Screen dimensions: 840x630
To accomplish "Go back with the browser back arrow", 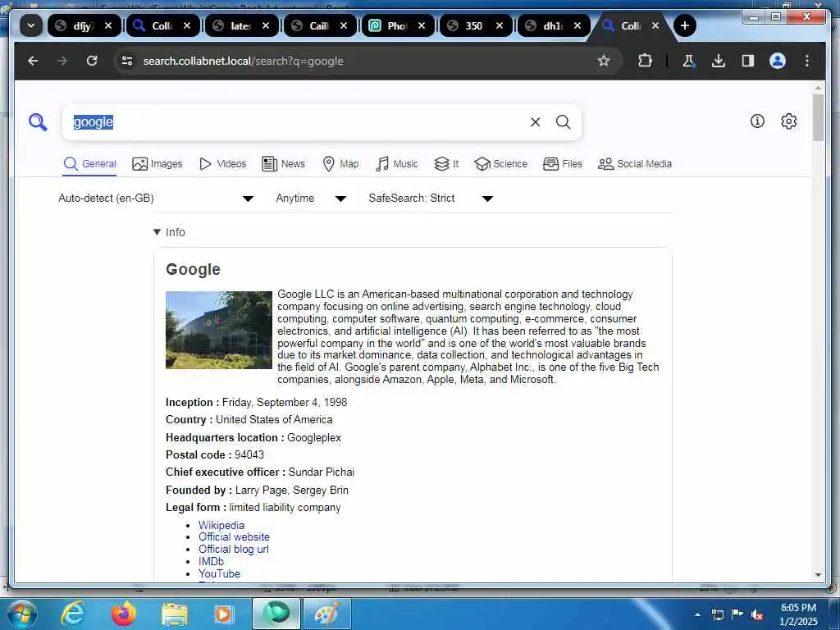I will pos(33,61).
